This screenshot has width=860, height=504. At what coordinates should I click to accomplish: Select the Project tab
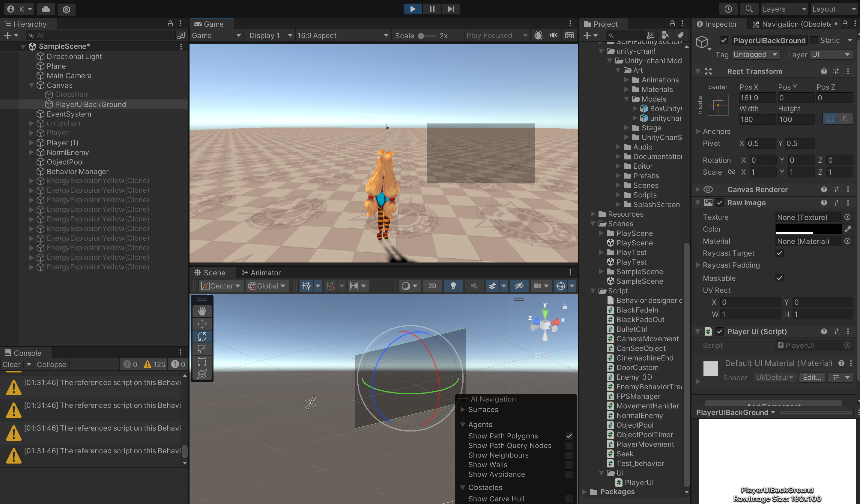point(601,24)
